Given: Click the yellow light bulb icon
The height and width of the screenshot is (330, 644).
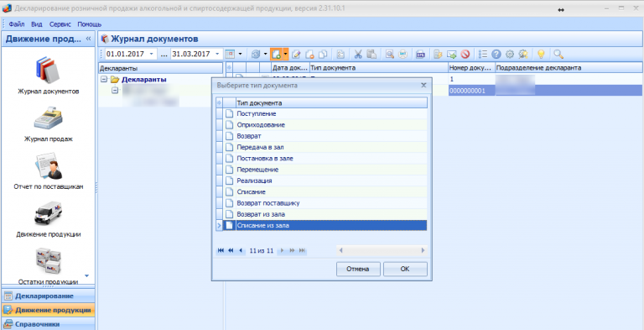Looking at the screenshot, I should point(541,54).
